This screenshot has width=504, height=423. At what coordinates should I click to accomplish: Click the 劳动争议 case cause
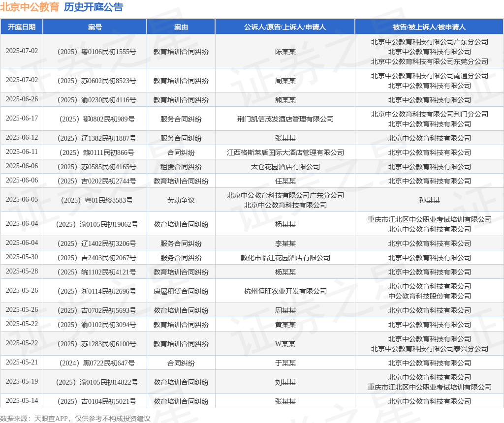181,200
